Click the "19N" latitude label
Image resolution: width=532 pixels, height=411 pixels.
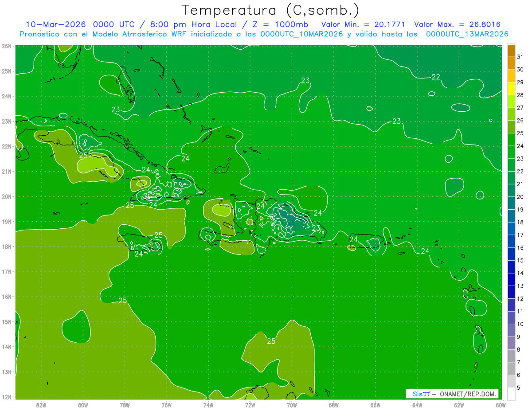[7, 222]
